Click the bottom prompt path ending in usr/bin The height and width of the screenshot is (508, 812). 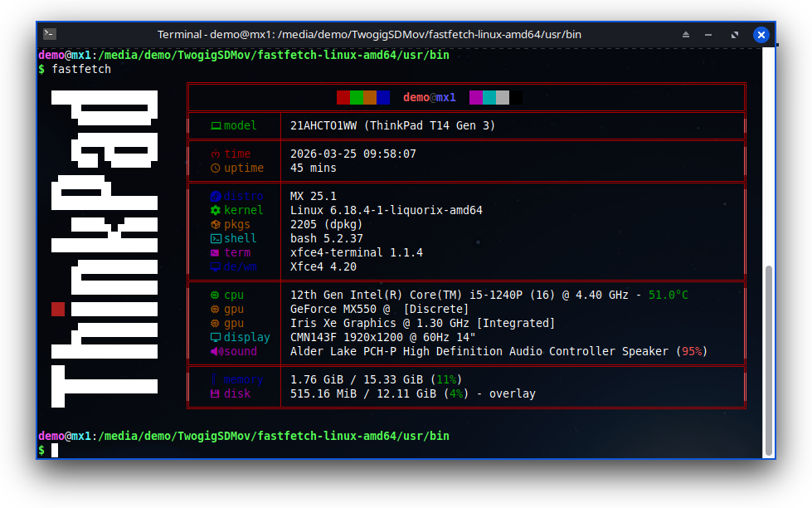274,436
